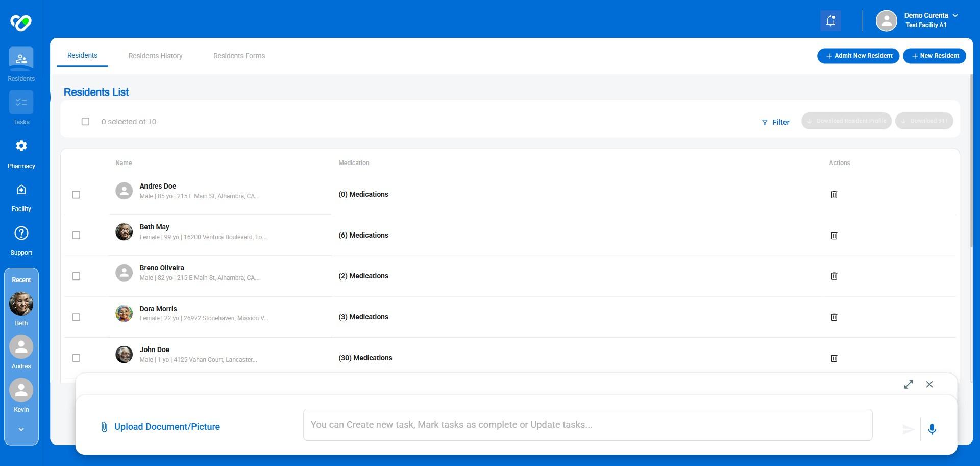View Dora Morris's (3) Medications

pos(363,317)
